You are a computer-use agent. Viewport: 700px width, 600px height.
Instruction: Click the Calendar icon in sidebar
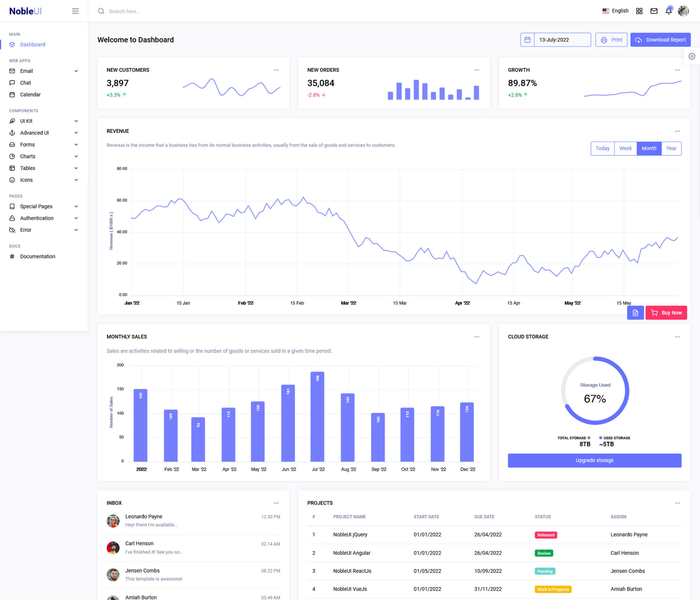pos(12,94)
